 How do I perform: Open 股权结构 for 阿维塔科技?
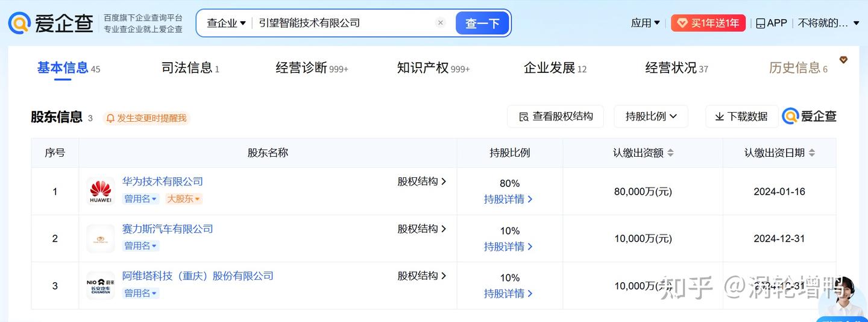(422, 276)
